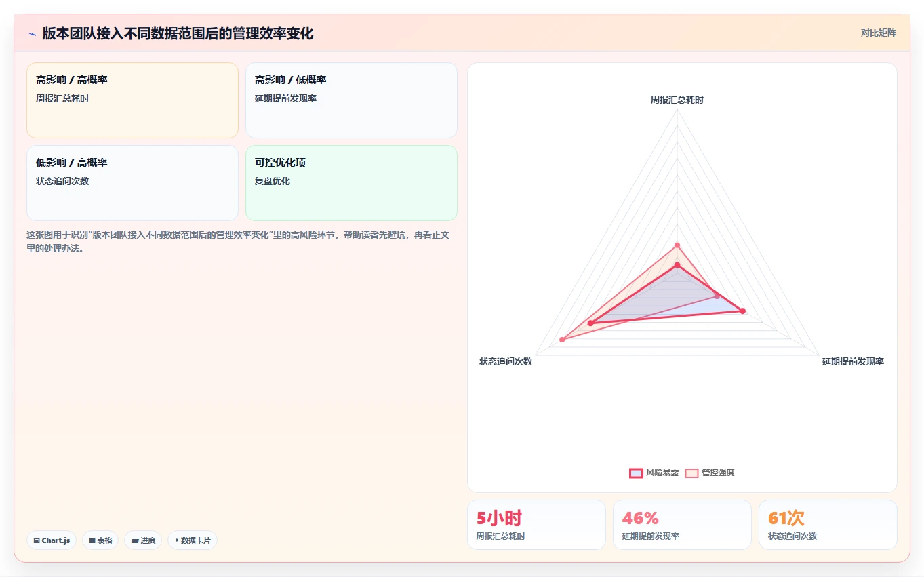Click the 数据卡片 chip
924x577 pixels.
(x=193, y=540)
